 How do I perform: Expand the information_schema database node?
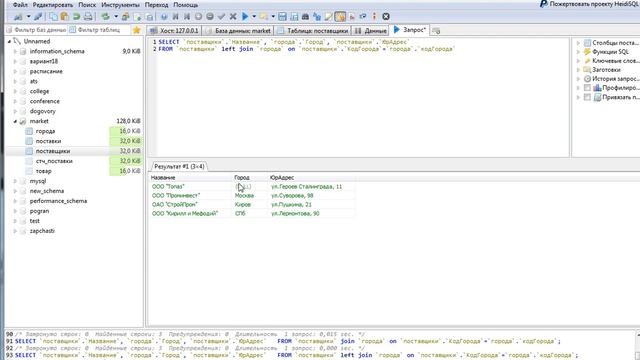coord(15,51)
